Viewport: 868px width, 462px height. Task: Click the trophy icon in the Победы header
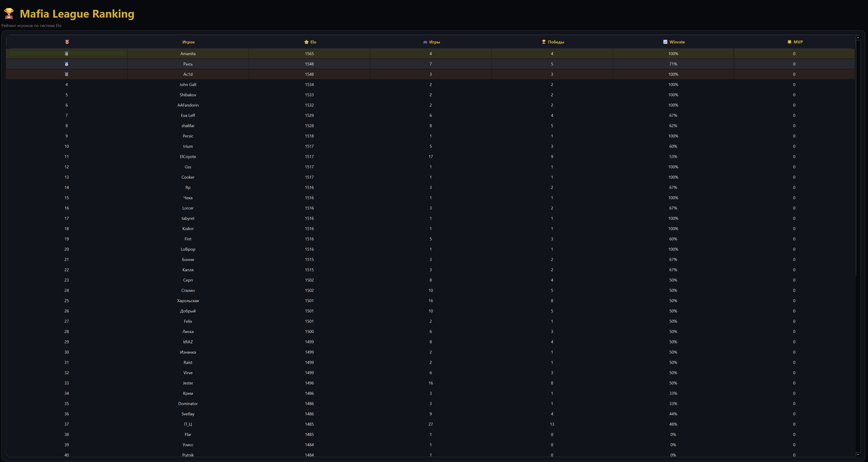click(543, 42)
